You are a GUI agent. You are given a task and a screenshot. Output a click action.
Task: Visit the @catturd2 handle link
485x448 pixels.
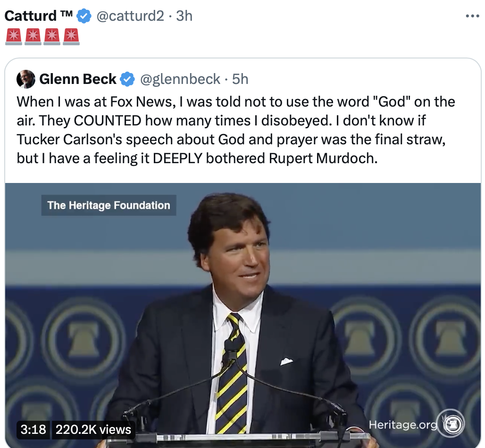point(130,16)
